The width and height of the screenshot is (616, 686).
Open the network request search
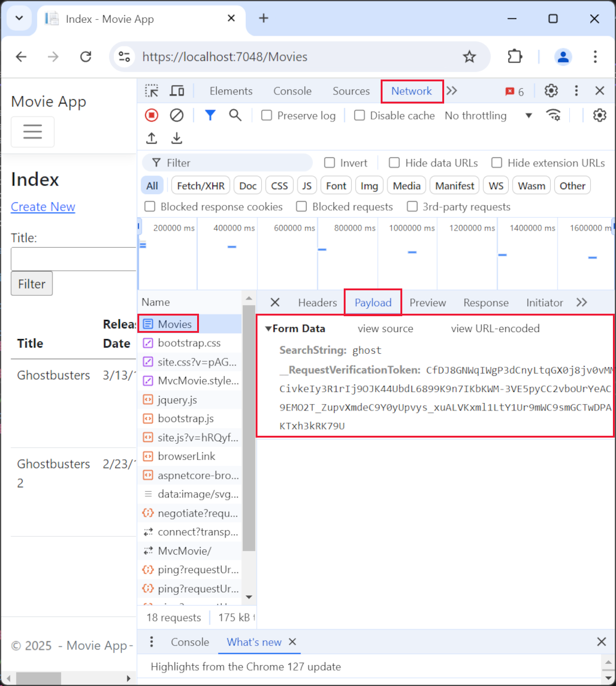[x=235, y=115]
